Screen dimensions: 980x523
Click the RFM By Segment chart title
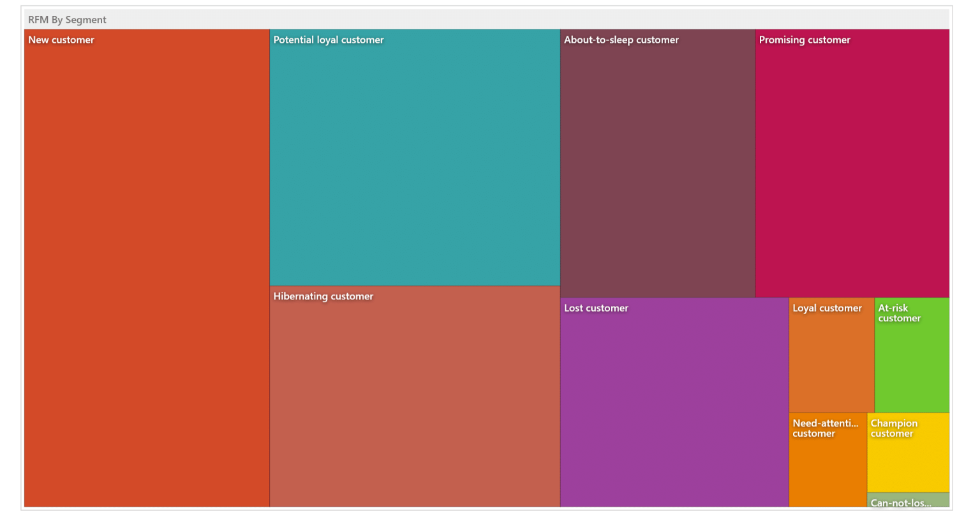pos(67,20)
